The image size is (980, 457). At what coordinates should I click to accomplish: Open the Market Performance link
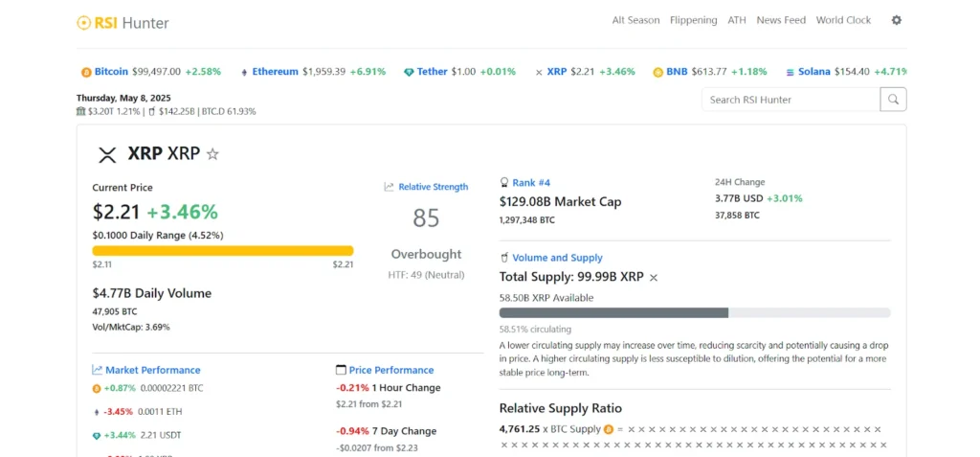pos(153,370)
